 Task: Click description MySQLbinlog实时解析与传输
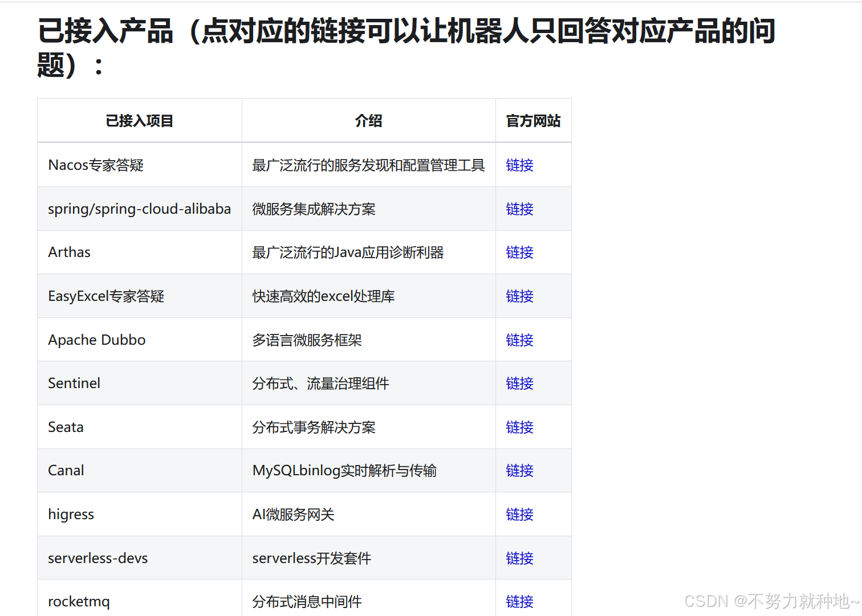[x=344, y=471]
